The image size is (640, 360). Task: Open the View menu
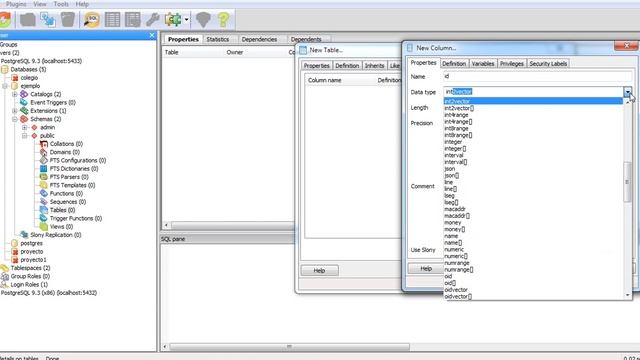40,4
